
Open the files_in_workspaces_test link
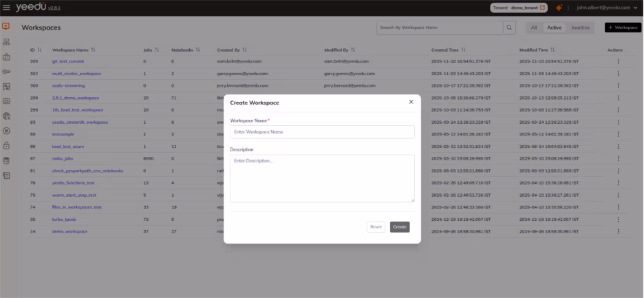[77, 207]
